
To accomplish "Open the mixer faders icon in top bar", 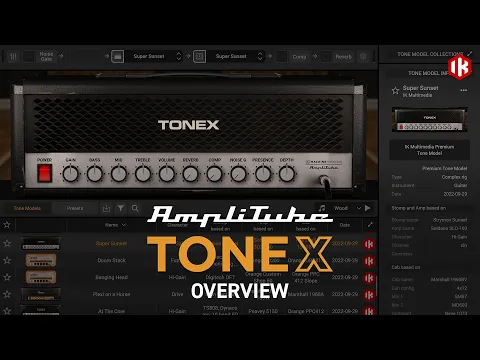I will tap(13, 56).
